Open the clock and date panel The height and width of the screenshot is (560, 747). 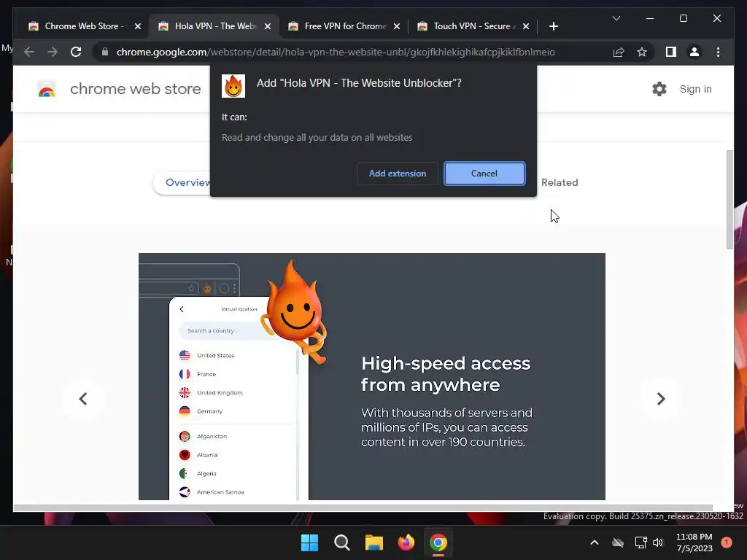pyautogui.click(x=694, y=542)
